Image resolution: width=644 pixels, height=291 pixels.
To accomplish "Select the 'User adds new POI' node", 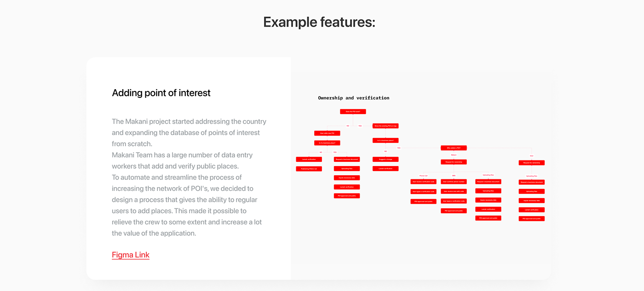I will click(x=327, y=133).
